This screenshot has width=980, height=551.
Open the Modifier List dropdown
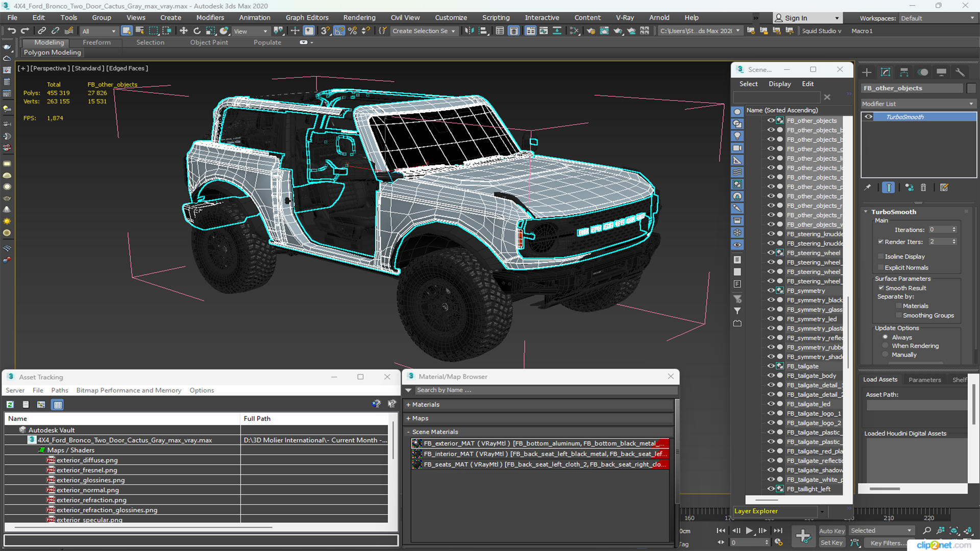(x=918, y=104)
